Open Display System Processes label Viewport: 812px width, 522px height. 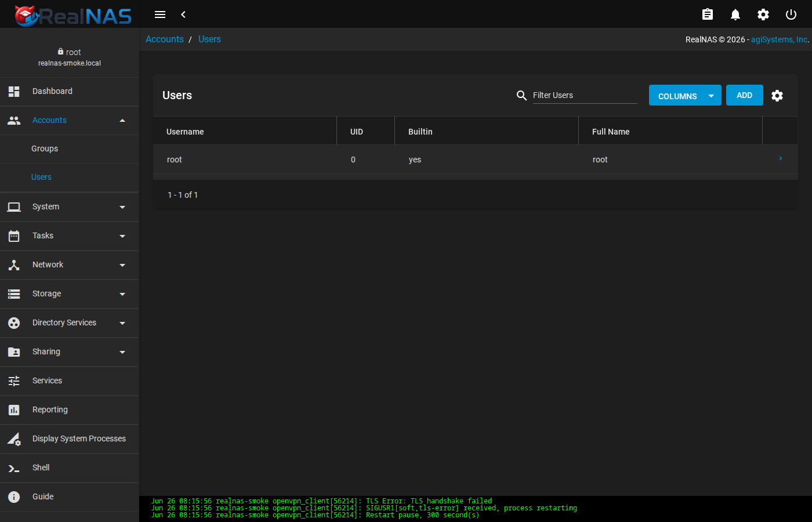(x=79, y=438)
